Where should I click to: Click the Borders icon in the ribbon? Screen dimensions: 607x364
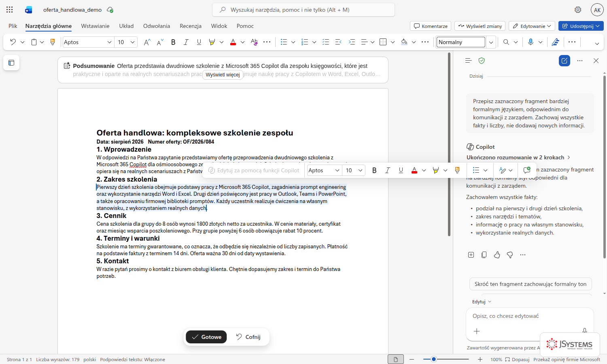click(383, 42)
